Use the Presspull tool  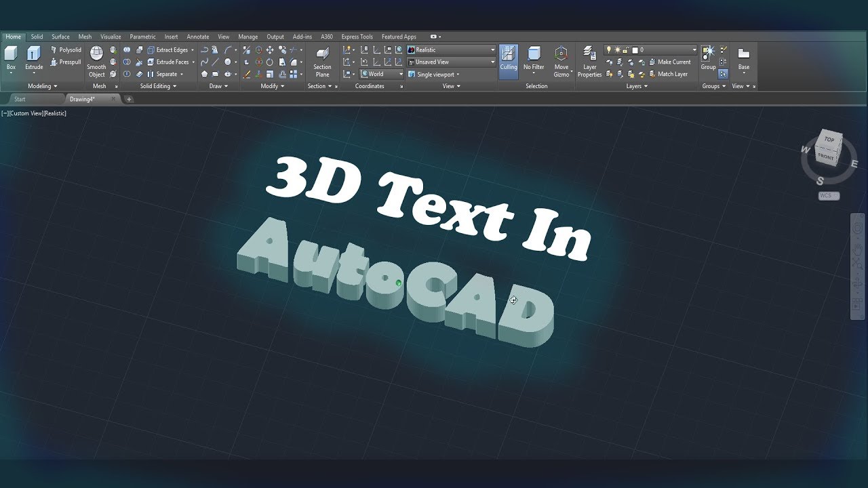click(x=66, y=62)
